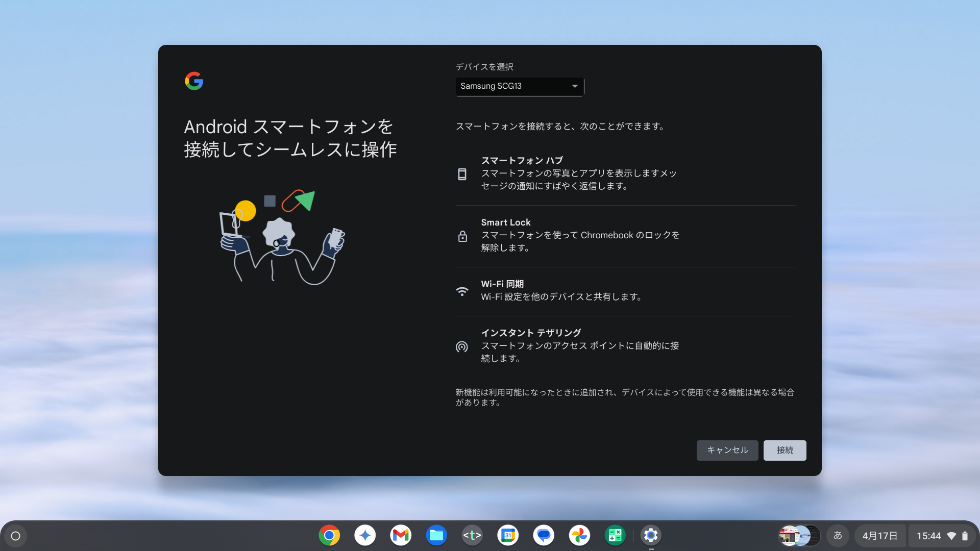Click the キャンセル cancel button
The image size is (980, 551).
pyautogui.click(x=727, y=450)
